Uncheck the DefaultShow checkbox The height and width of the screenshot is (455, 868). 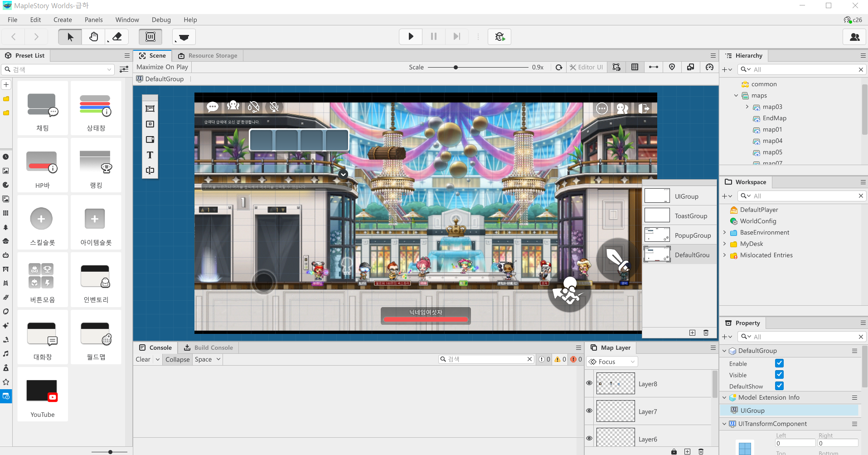pyautogui.click(x=780, y=386)
